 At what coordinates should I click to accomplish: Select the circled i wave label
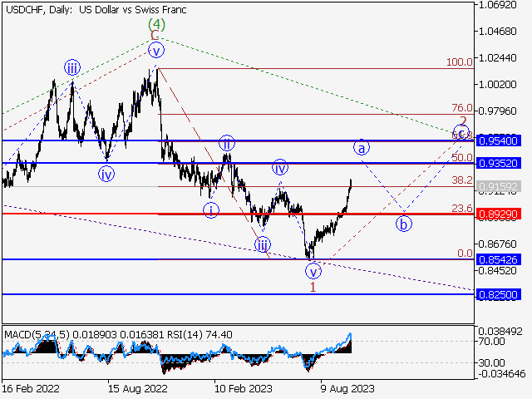[211, 210]
